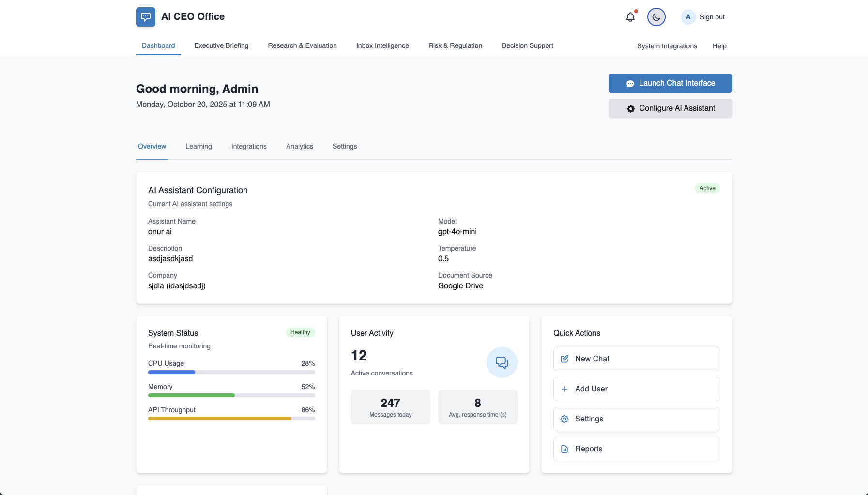Switch to the Integrations tab
868x495 pixels.
coord(249,146)
